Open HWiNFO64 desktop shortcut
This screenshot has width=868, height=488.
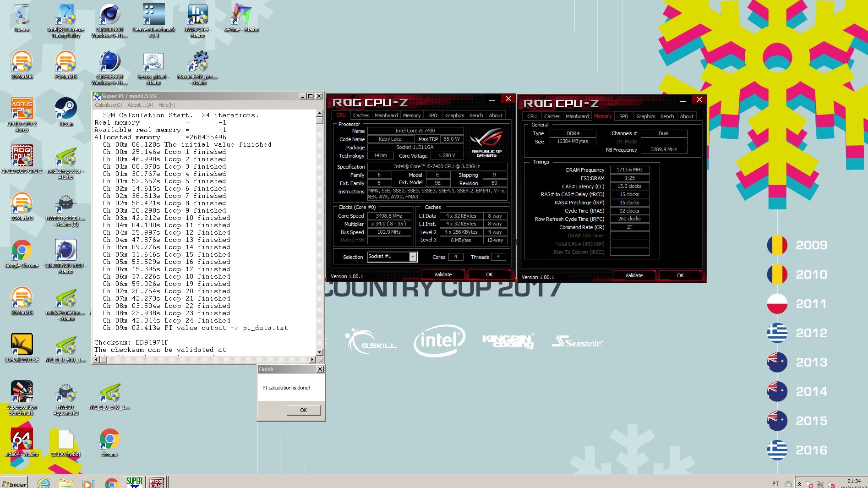(197, 20)
